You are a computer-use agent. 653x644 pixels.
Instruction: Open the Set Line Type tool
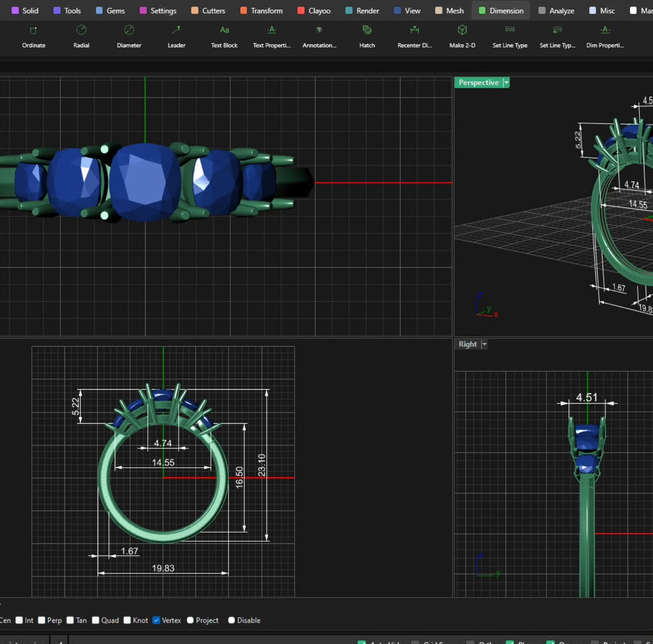tap(510, 36)
